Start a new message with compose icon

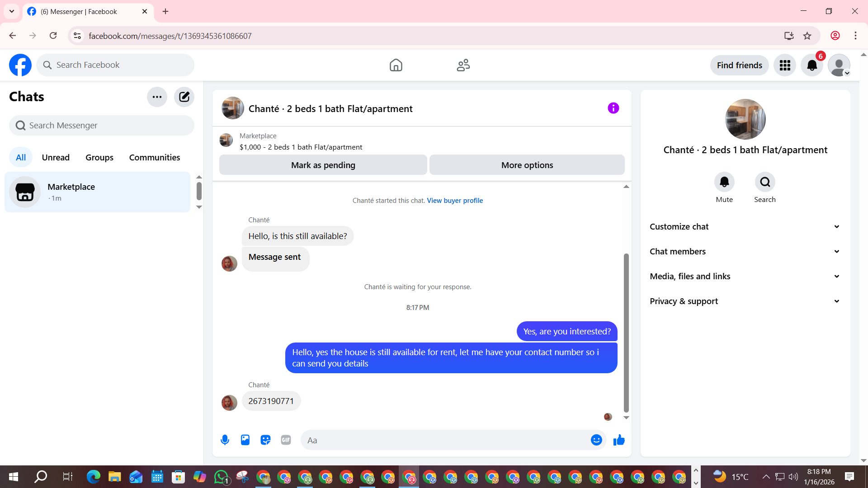point(184,97)
